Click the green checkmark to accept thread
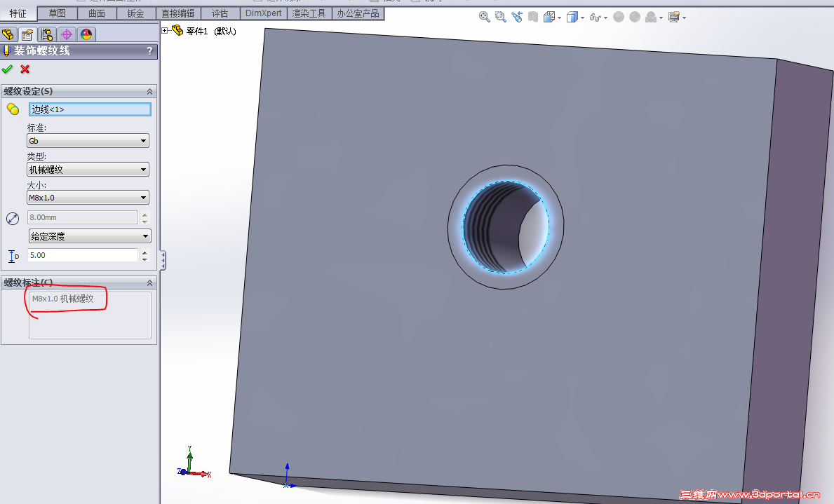834x504 pixels. coord(8,69)
